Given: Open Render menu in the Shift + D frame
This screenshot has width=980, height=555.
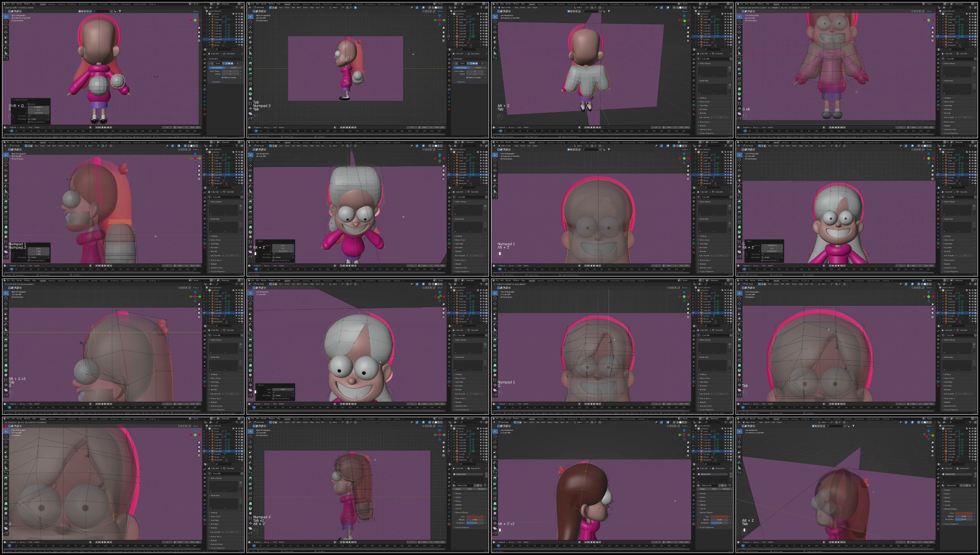Looking at the screenshot, I should click(19, 4).
